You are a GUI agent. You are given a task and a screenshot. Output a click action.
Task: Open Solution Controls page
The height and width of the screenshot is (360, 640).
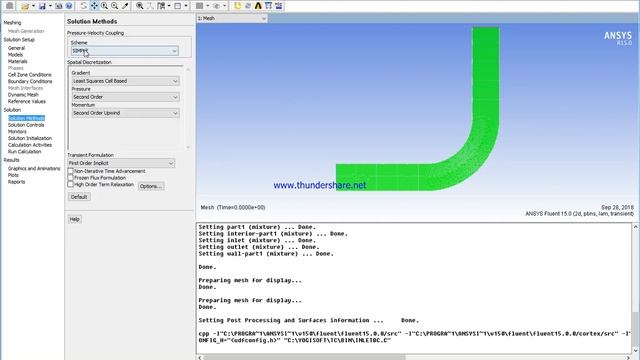point(26,125)
